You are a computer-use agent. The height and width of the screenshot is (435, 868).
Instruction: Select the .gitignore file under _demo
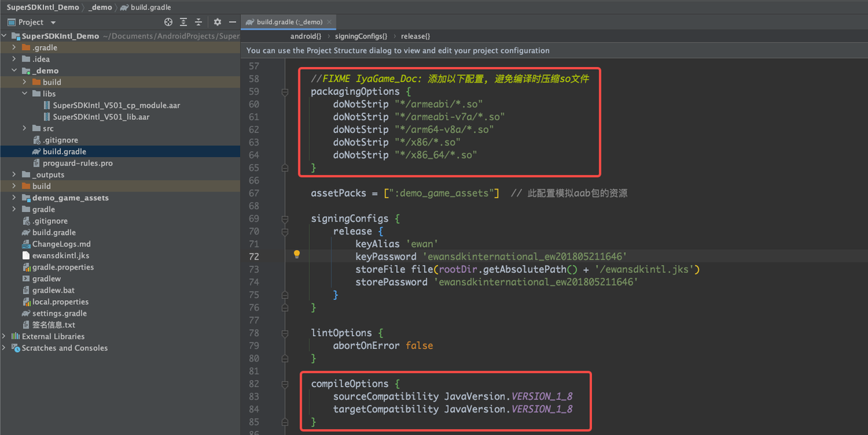[60, 140]
